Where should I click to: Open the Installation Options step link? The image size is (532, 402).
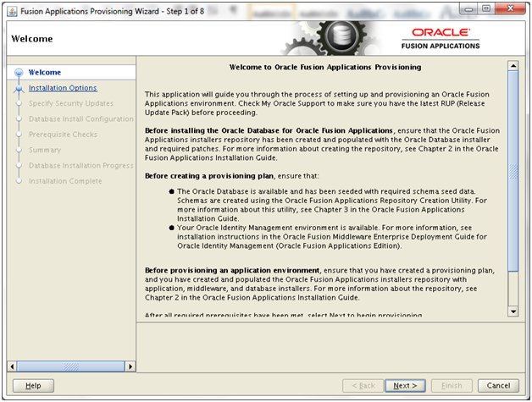[x=63, y=88]
